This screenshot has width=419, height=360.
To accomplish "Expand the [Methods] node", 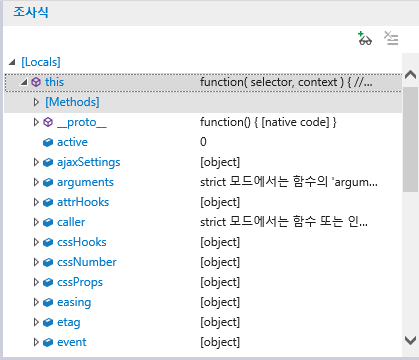I will coord(36,102).
